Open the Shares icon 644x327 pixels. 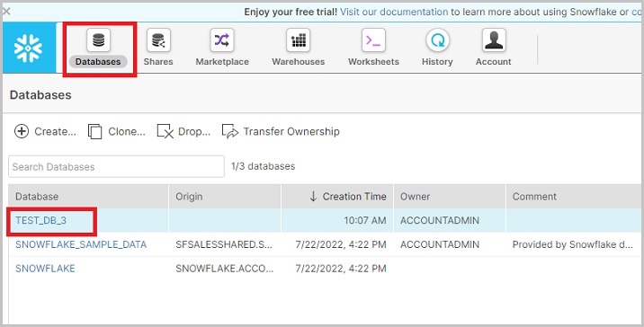click(158, 40)
